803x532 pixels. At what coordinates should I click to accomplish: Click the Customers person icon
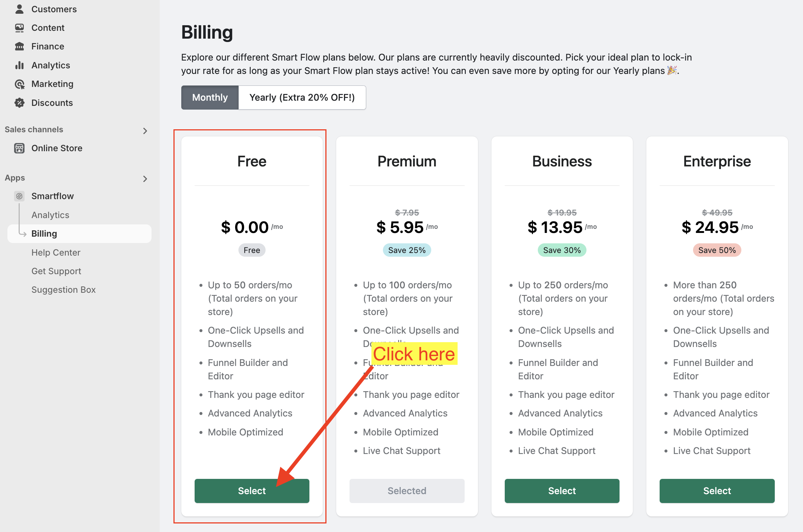point(19,9)
